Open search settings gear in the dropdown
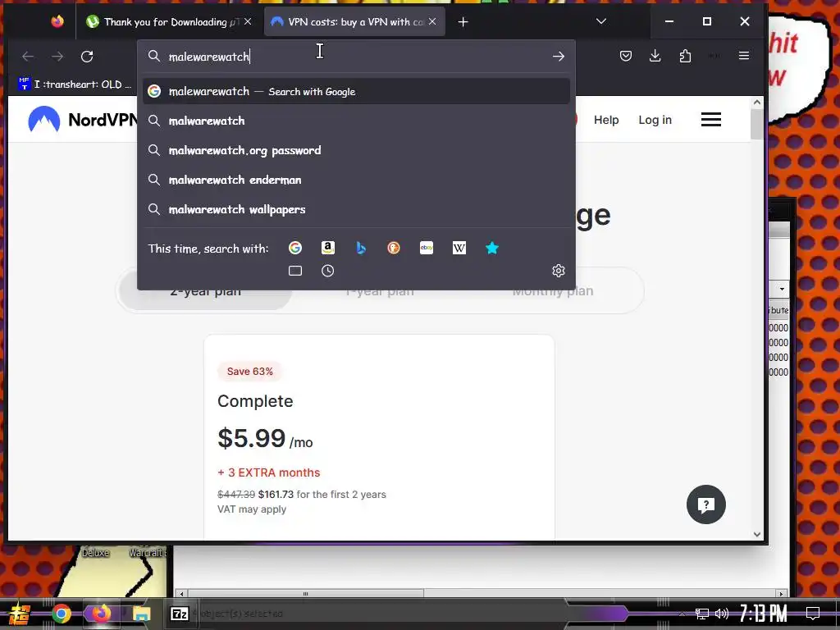Screen dimensions: 840x630 [558, 271]
